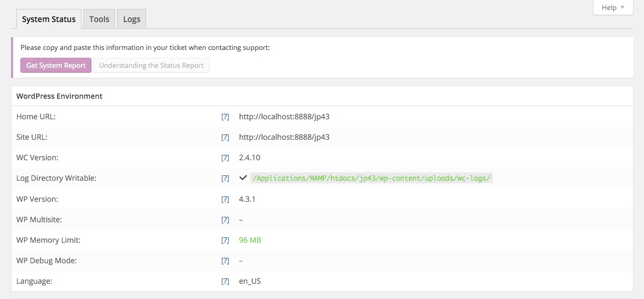Click the 96 MB memory limit value
644x299 pixels.
pos(250,240)
